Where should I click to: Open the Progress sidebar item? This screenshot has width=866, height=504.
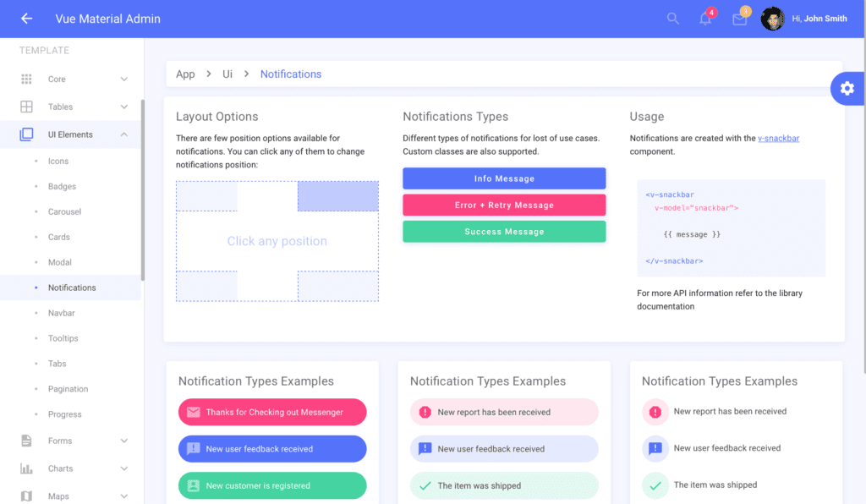[71, 414]
